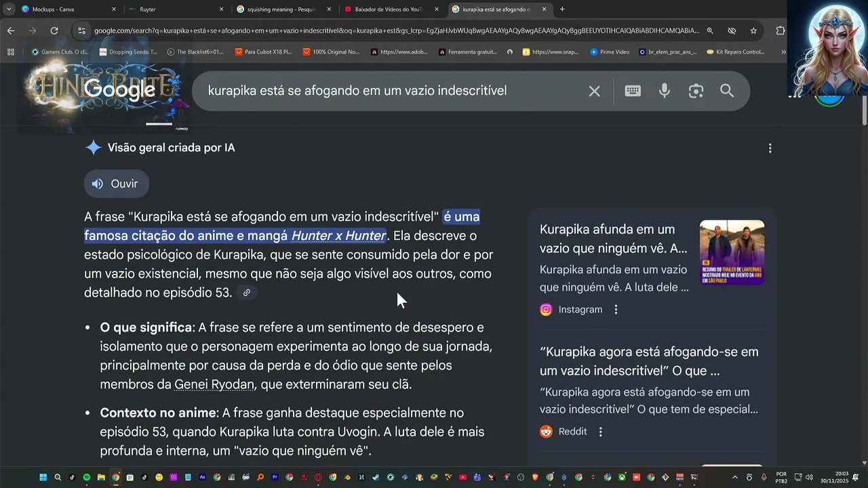Switch to Baixador de Vídeos tab
Image resolution: width=868 pixels, height=488 pixels.
coord(391,9)
